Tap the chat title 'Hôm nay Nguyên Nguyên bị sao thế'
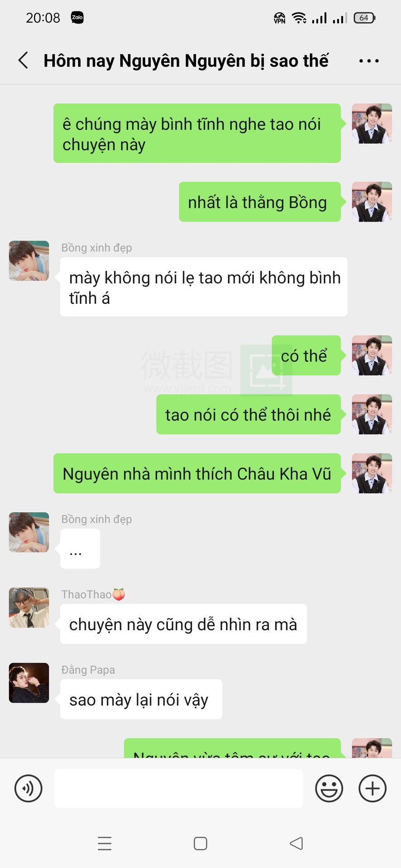 (186, 61)
